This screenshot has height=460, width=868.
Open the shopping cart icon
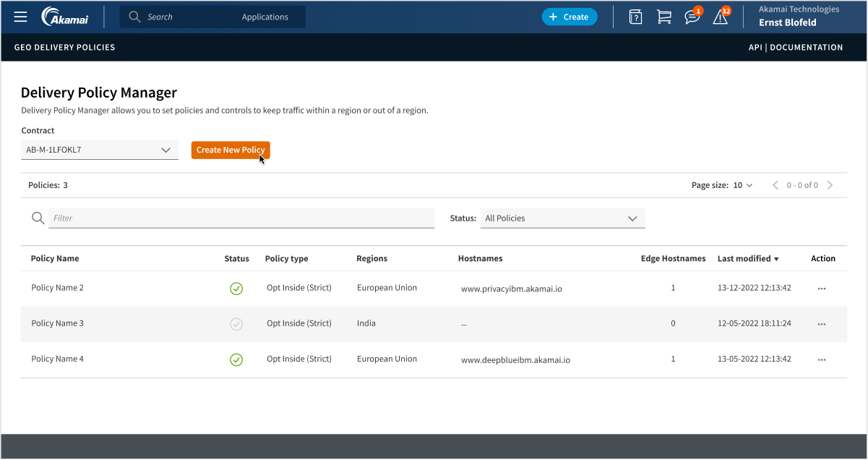664,16
